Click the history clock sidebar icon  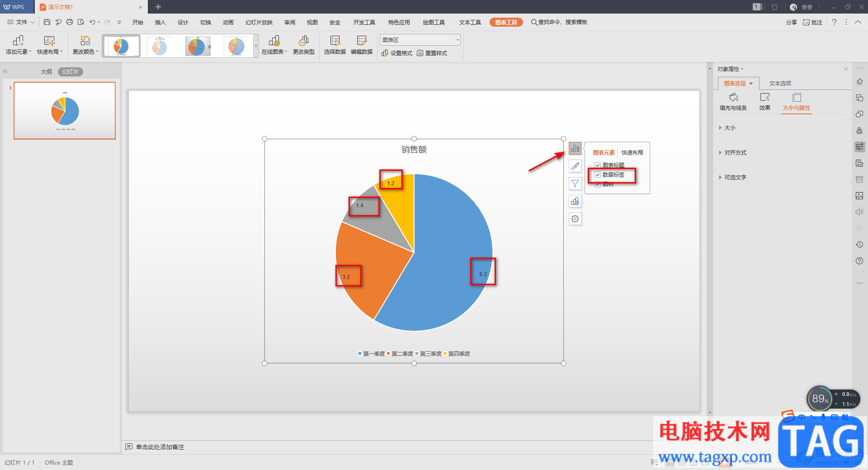(x=859, y=244)
